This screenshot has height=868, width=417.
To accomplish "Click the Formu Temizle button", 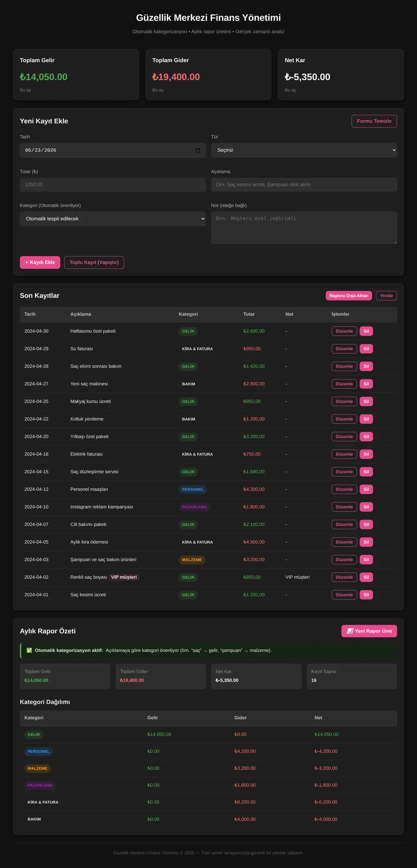I will [x=374, y=121].
